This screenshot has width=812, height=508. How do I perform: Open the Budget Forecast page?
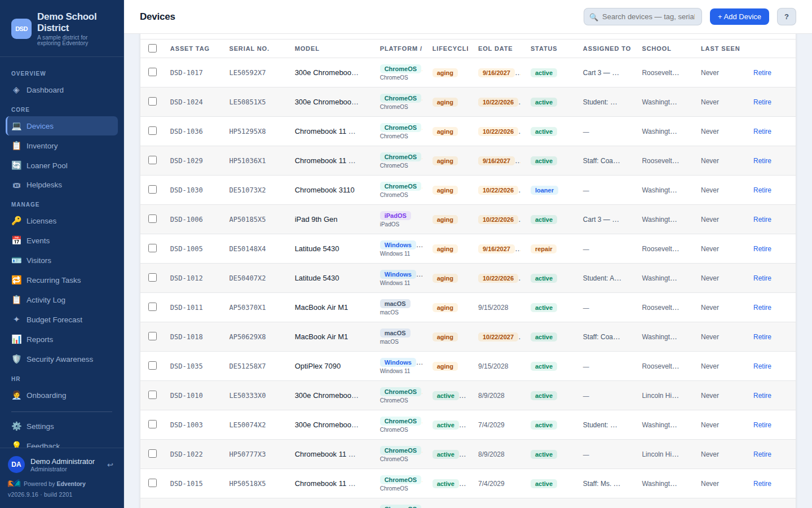click(x=61, y=320)
